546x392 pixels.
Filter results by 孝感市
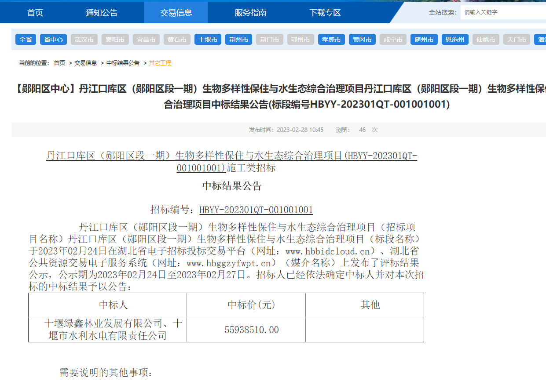click(331, 40)
